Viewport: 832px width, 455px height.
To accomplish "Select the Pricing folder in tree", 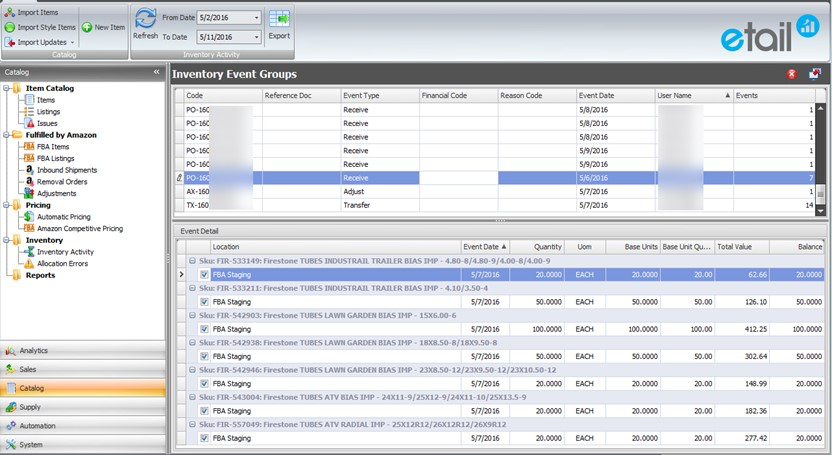I will (x=38, y=205).
